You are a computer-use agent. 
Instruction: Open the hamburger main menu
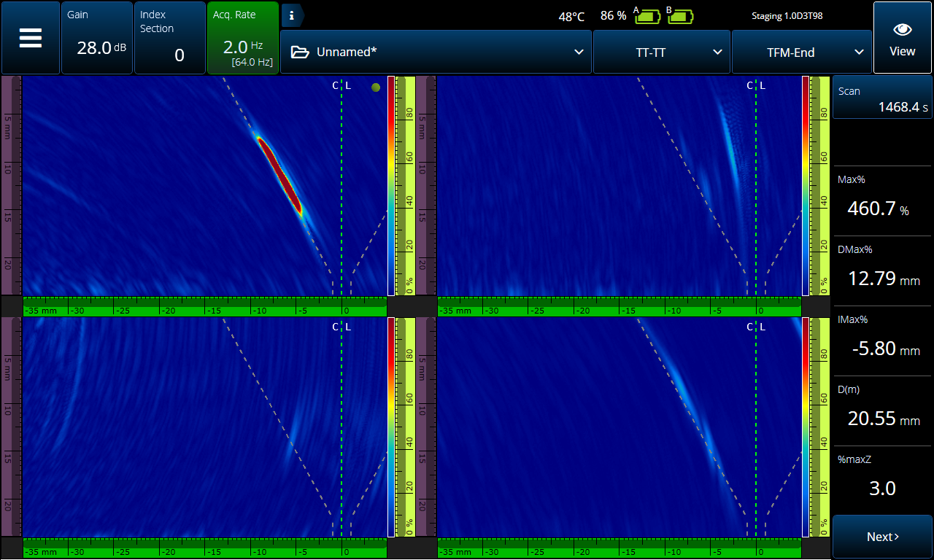click(30, 38)
